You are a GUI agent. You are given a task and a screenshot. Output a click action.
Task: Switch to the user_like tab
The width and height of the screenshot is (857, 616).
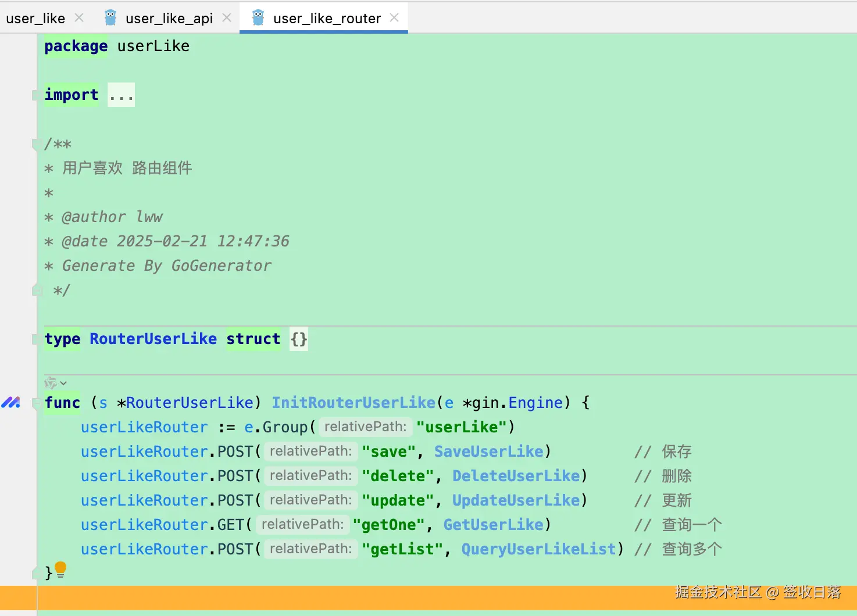click(x=35, y=18)
